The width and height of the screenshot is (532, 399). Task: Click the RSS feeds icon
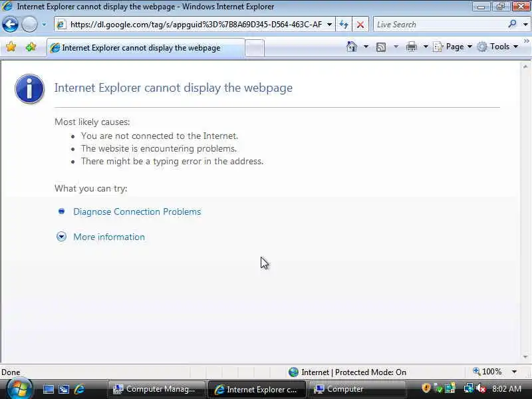pyautogui.click(x=381, y=47)
